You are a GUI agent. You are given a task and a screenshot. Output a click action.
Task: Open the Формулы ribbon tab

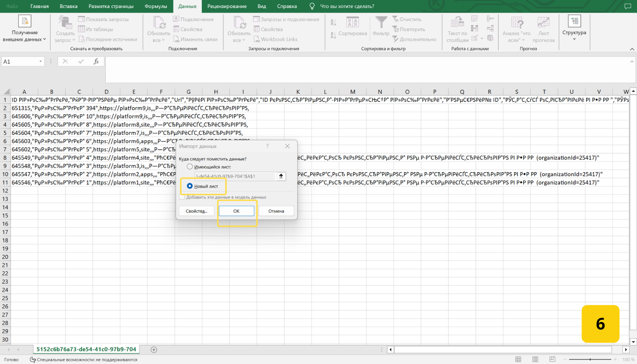pyautogui.click(x=155, y=6)
